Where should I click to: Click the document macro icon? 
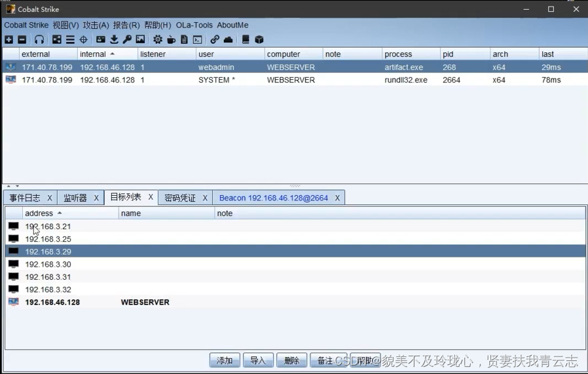pyautogui.click(x=184, y=39)
